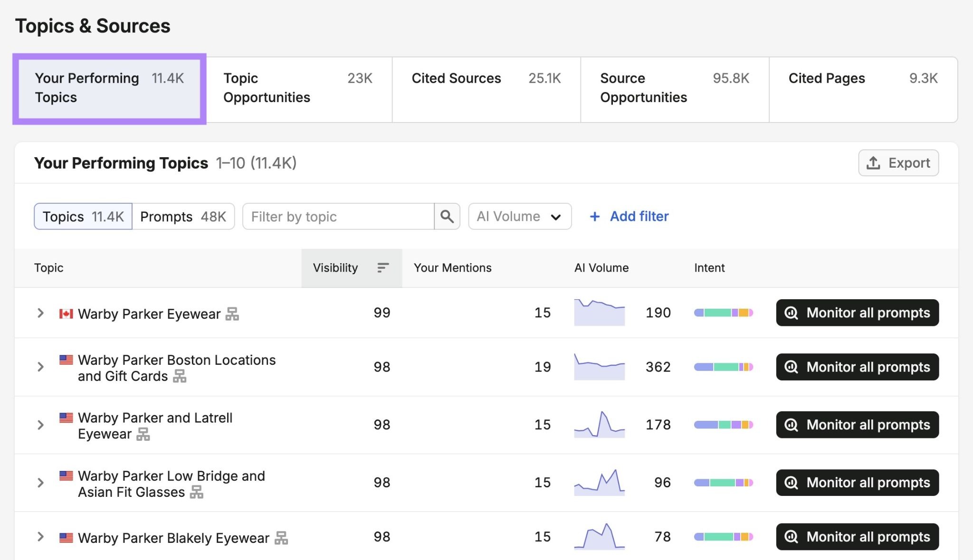The width and height of the screenshot is (973, 560).
Task: Click the intent color bar for Latrell Eyewear row
Action: click(x=724, y=425)
